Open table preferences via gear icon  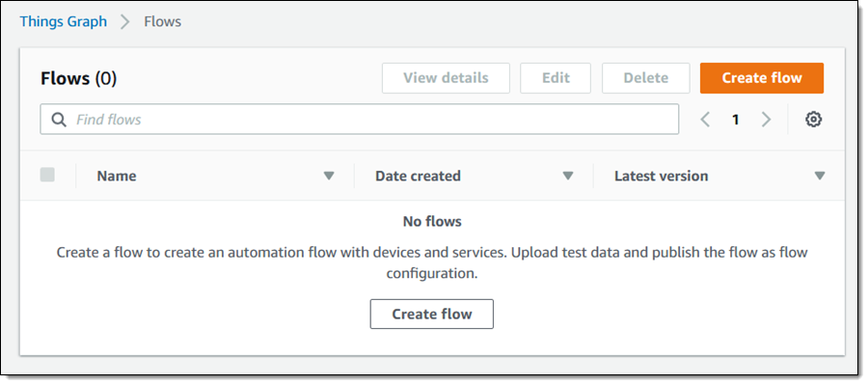point(813,119)
